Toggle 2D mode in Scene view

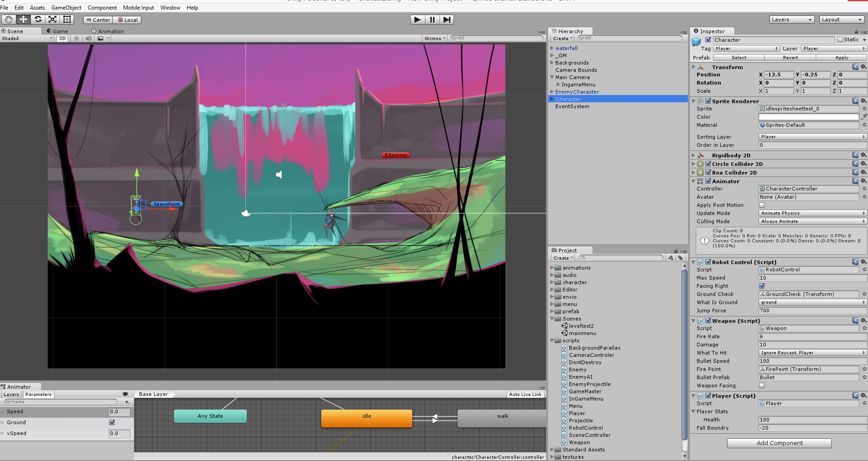(x=62, y=38)
